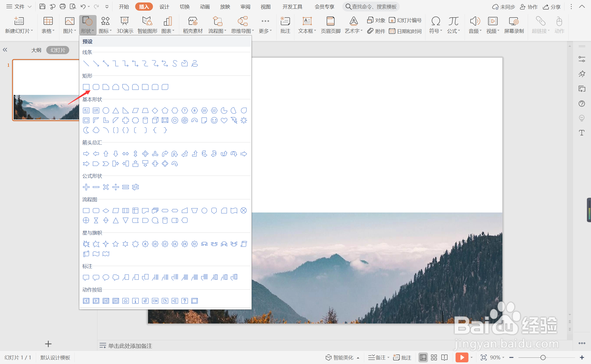Click the 3D演示 toolbar icon
Viewport: 591px width, 364px height.
(x=125, y=25)
